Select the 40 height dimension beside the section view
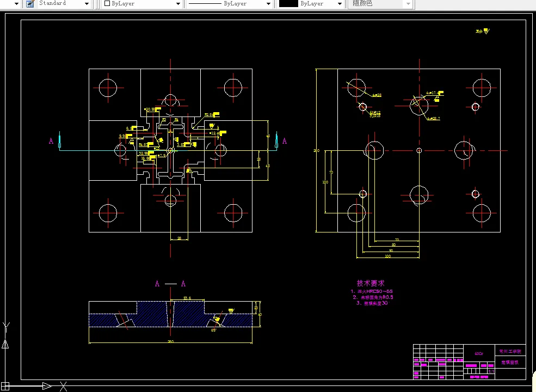This screenshot has height=392, width=536. coord(260,314)
